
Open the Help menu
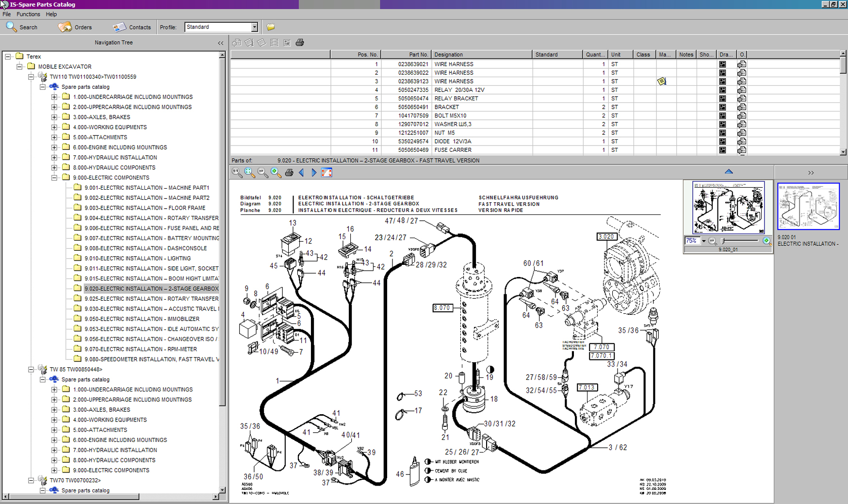click(x=51, y=14)
